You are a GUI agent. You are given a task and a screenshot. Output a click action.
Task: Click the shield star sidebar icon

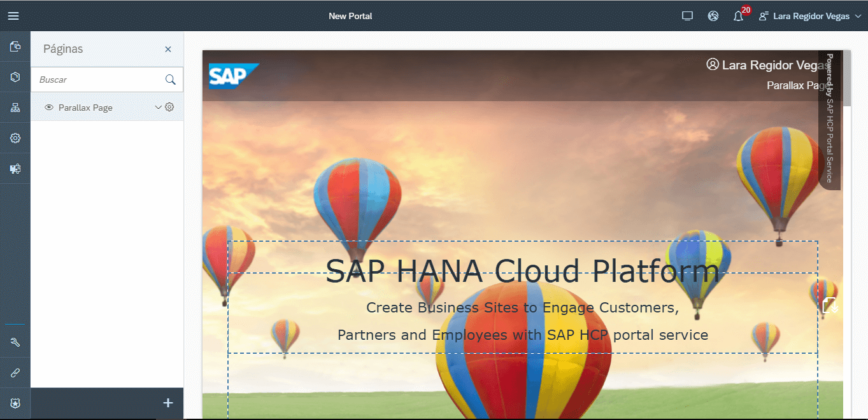click(15, 403)
